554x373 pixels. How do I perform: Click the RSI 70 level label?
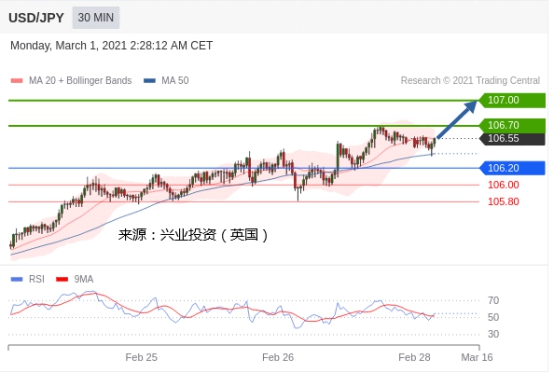tap(493, 301)
